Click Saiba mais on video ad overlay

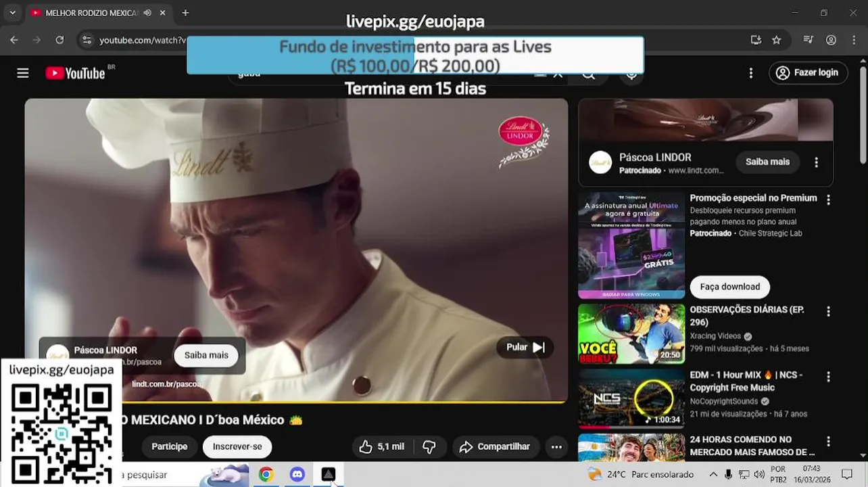(x=206, y=355)
